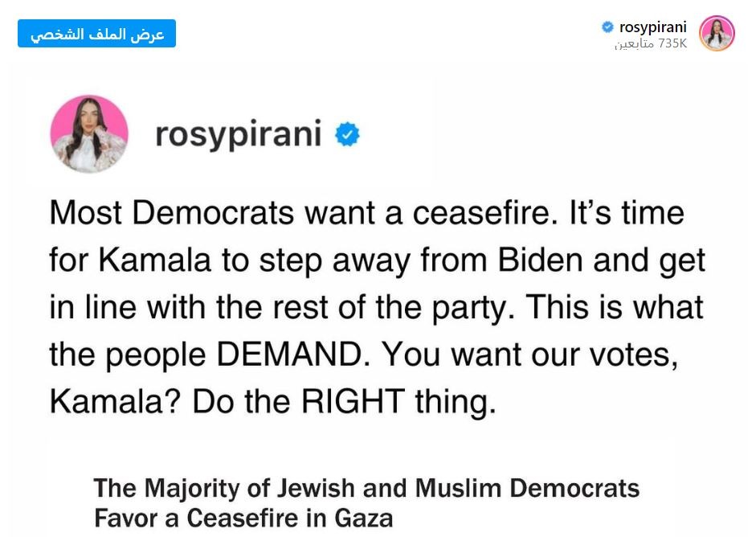Viewport: 756px width, 537px height.
Task: Select the large rosypirani name in post image
Action: [x=238, y=134]
